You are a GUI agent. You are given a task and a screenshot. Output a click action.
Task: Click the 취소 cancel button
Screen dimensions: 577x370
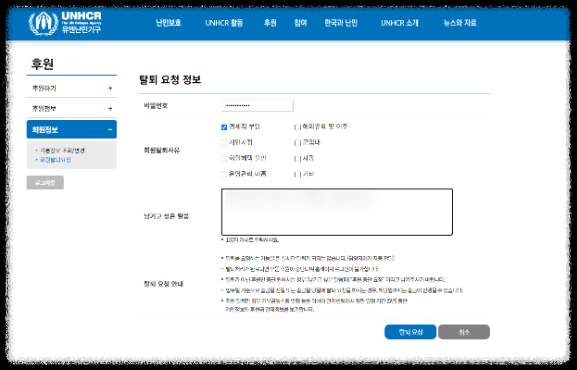[464, 332]
